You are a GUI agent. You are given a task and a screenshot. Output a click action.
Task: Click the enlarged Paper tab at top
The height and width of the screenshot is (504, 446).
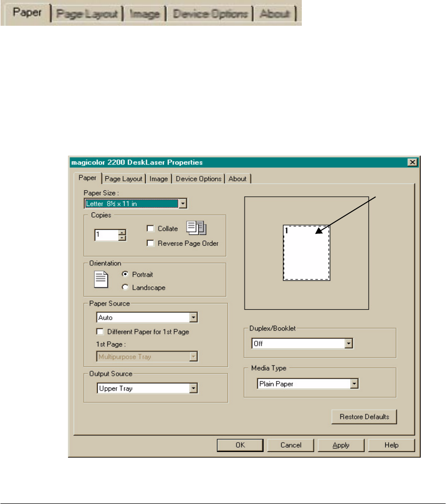click(x=27, y=12)
